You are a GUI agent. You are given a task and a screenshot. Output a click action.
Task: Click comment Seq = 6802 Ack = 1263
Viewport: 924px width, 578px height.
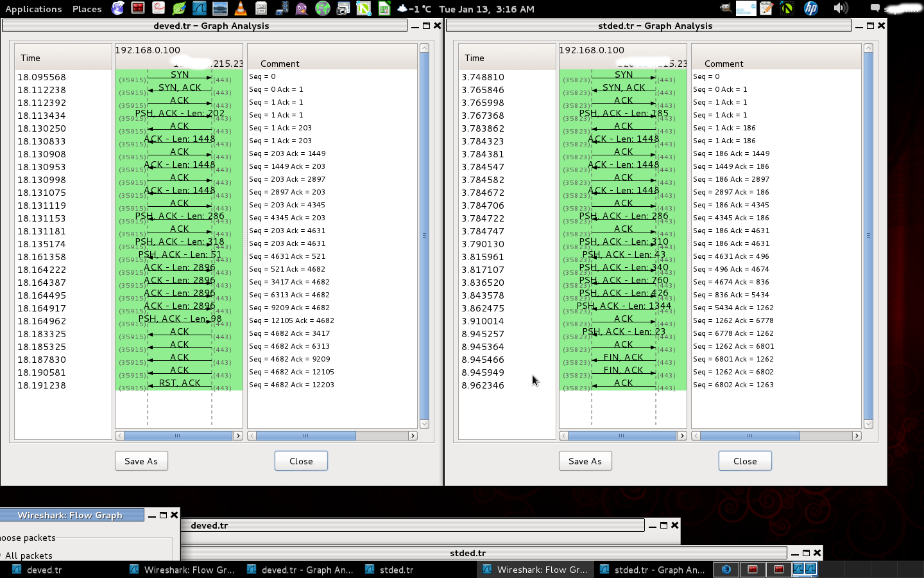[733, 385]
